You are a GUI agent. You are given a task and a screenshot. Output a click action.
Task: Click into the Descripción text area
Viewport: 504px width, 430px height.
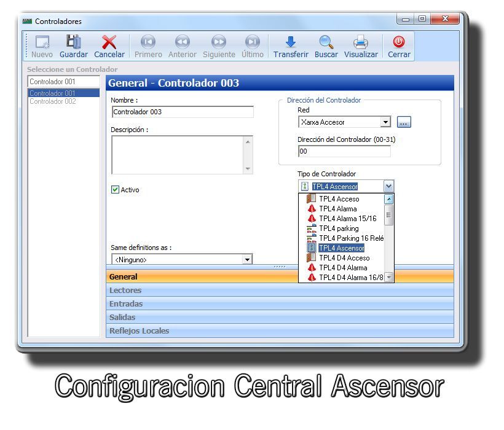pyautogui.click(x=178, y=155)
